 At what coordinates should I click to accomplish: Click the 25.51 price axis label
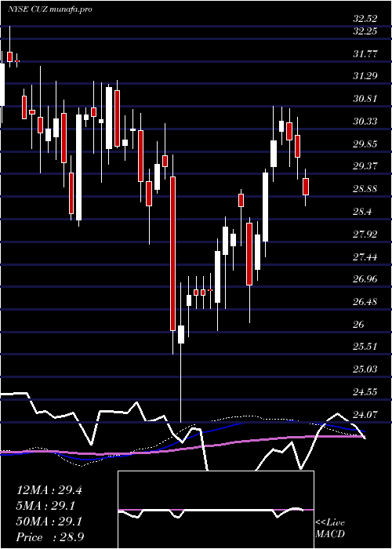[x=365, y=347]
